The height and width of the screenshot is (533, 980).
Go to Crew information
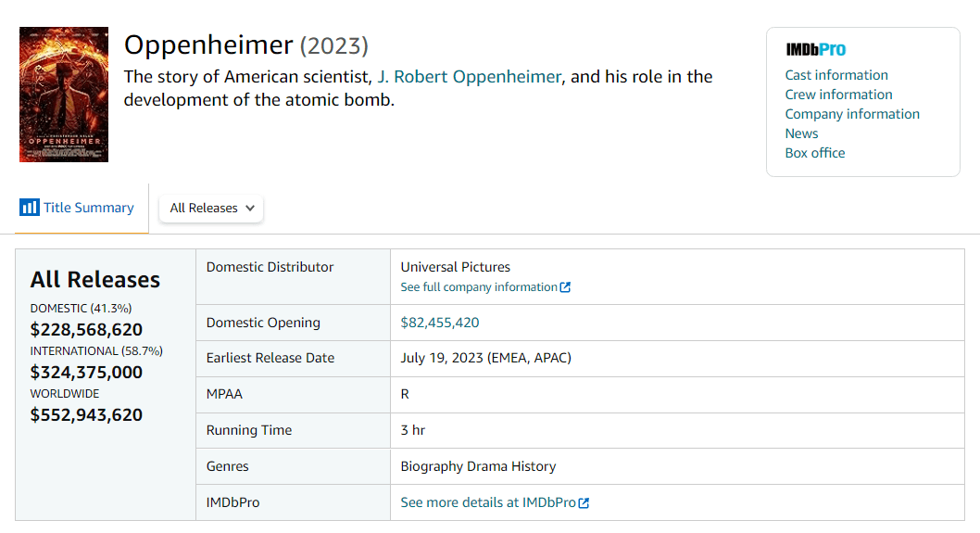838,95
